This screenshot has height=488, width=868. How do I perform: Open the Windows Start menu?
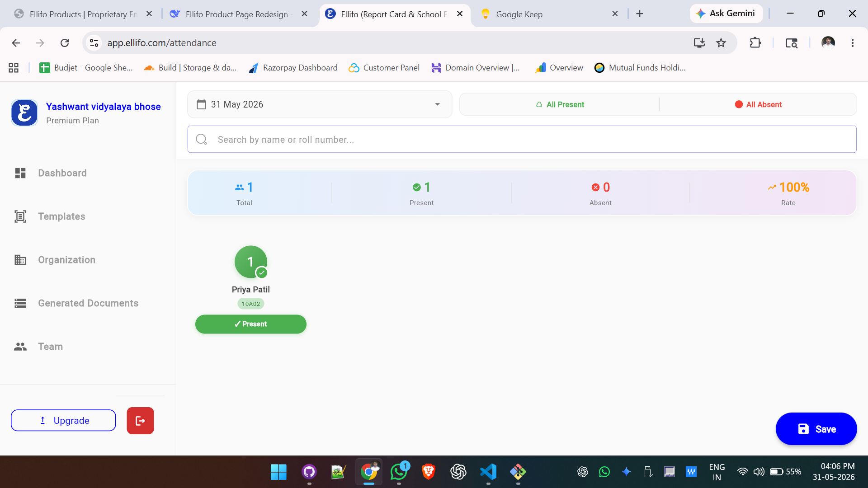(278, 472)
